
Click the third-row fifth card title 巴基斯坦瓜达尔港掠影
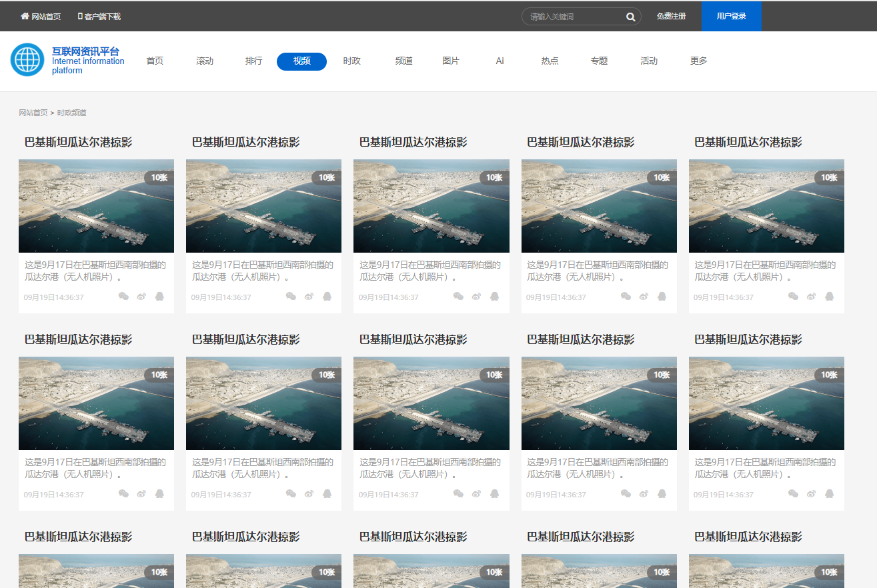tap(748, 537)
